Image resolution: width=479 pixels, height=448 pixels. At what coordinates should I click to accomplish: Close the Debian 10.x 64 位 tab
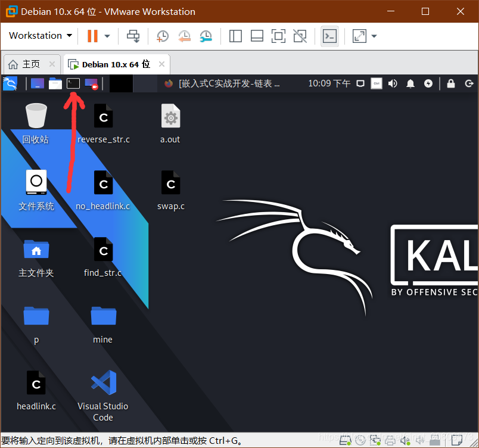tap(161, 64)
